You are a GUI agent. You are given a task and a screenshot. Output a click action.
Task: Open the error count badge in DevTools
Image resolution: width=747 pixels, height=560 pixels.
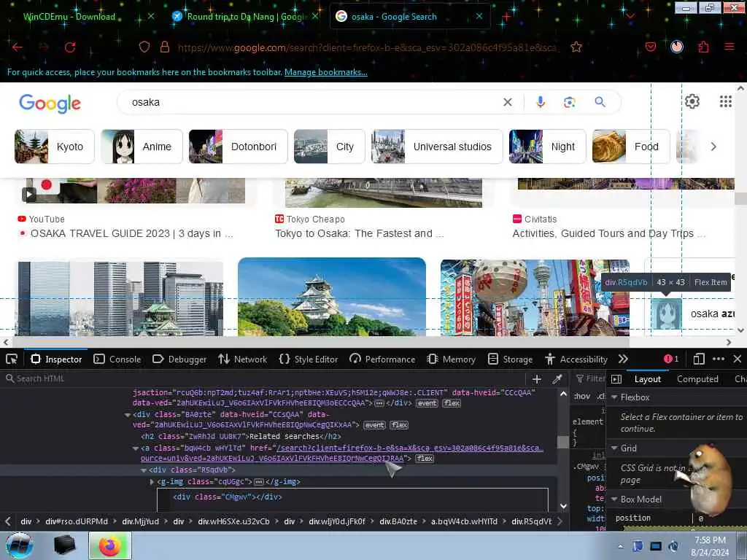tap(671, 359)
